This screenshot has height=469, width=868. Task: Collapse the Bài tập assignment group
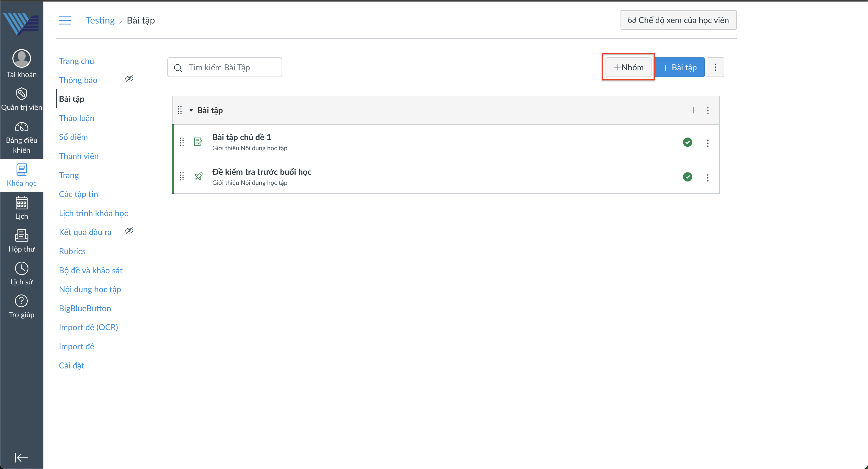191,110
